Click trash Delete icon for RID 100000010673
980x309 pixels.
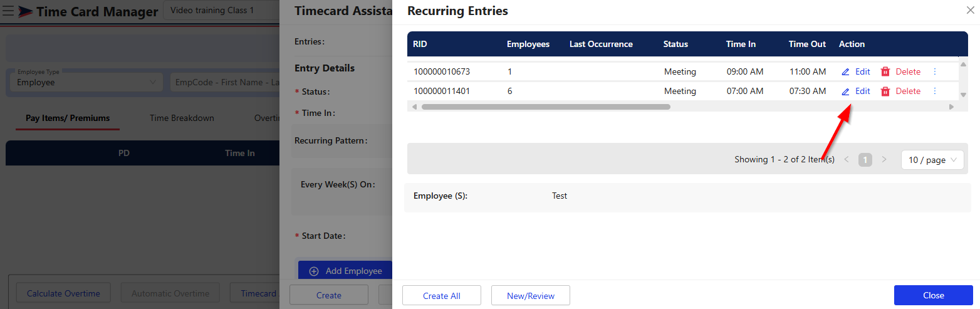(885, 72)
